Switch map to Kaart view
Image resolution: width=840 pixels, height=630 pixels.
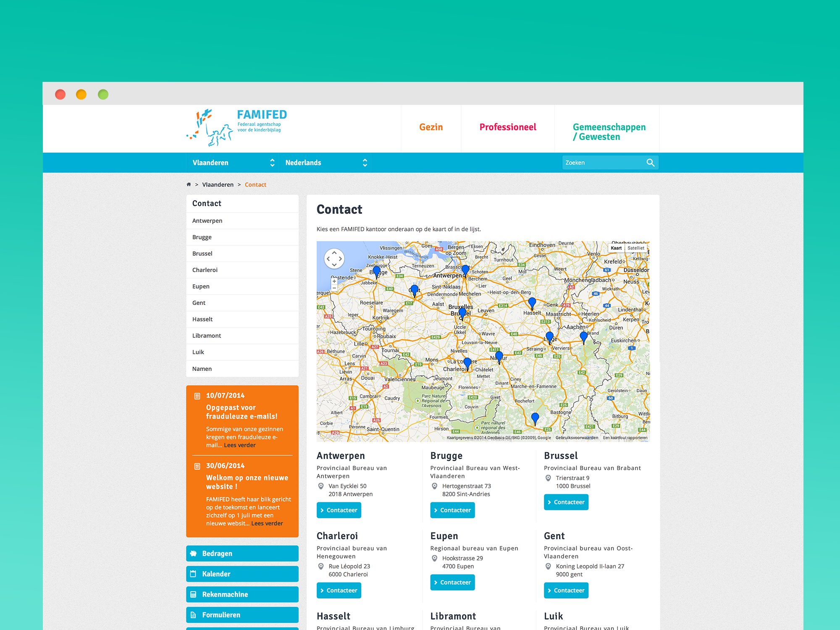pos(616,248)
